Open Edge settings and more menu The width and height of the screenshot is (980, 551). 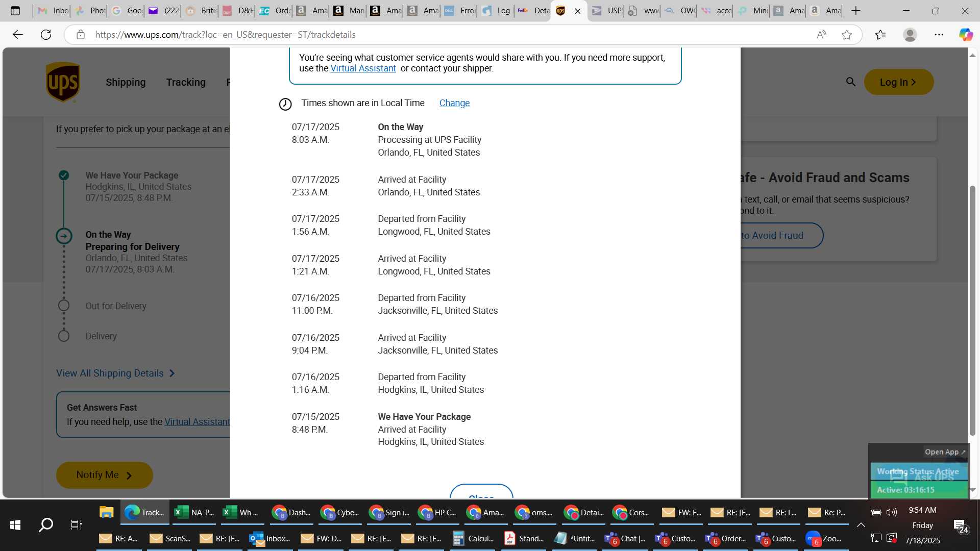tap(939, 35)
